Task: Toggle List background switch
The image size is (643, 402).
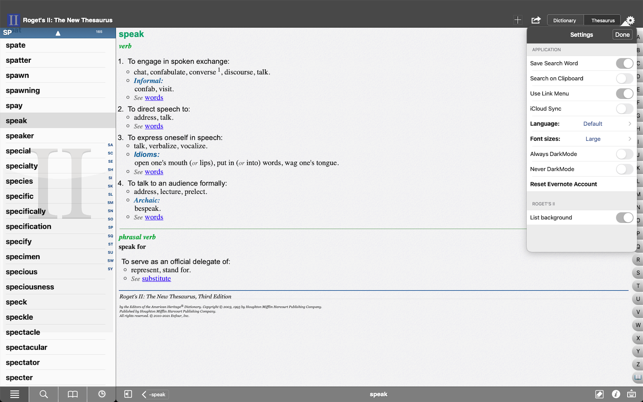Action: click(624, 217)
